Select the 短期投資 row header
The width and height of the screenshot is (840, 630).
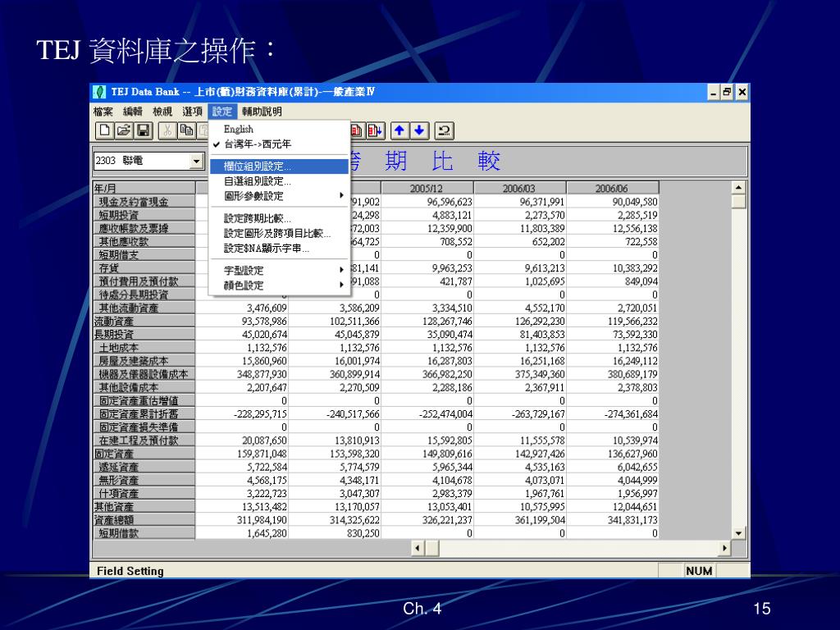click(144, 215)
